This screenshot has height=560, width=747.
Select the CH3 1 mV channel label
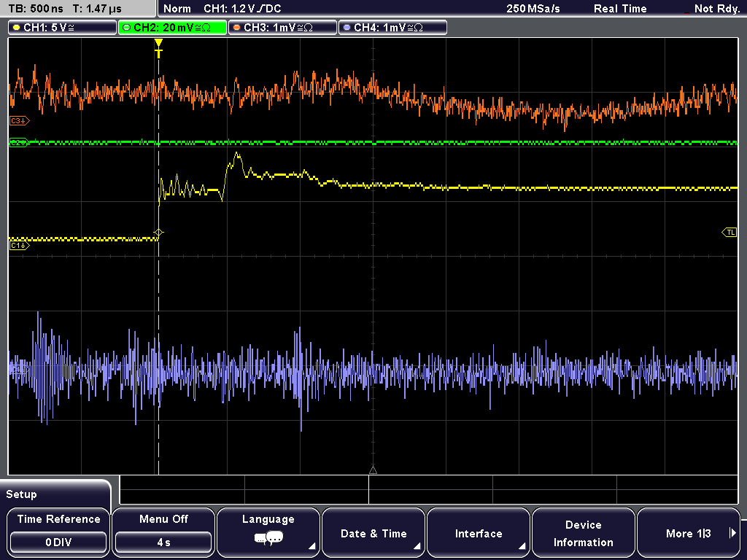pyautogui.click(x=282, y=28)
